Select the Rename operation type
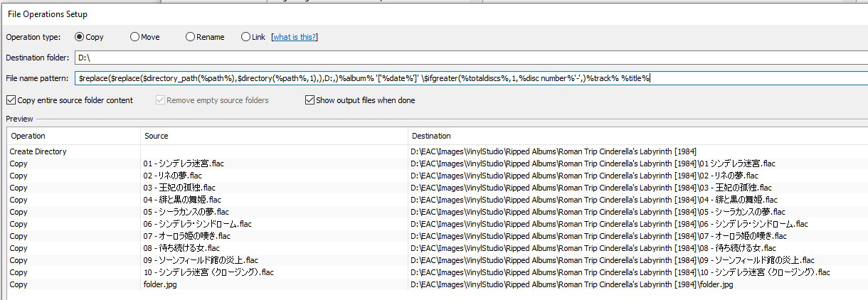This screenshot has width=868, height=300. (191, 37)
